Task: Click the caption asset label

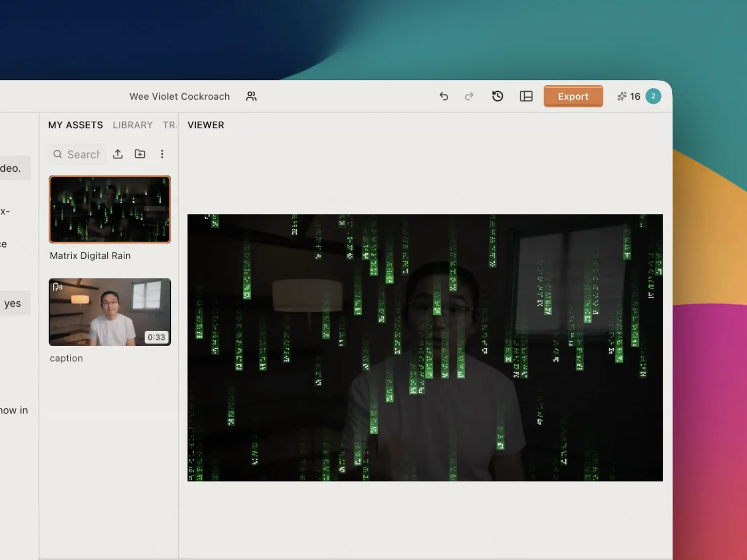Action: [66, 358]
